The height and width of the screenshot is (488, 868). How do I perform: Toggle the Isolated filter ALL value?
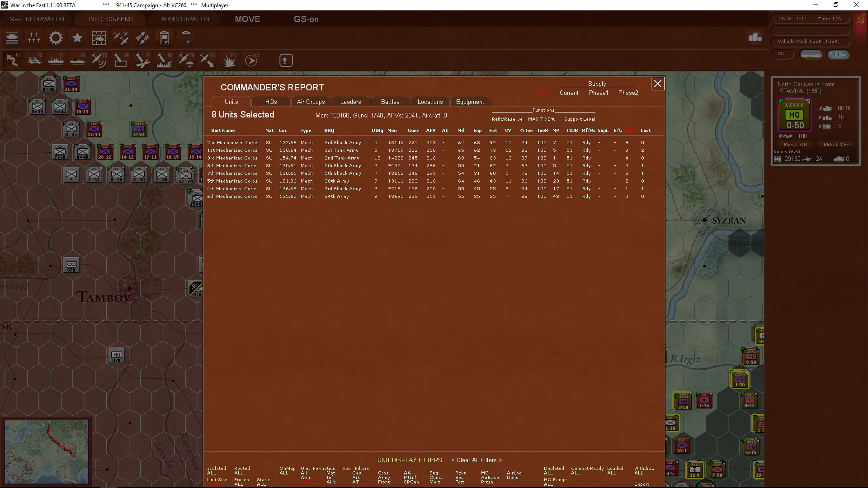click(x=212, y=473)
